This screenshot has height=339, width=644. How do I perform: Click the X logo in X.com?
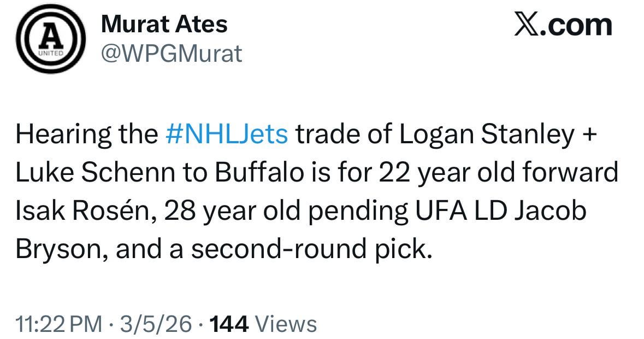click(526, 25)
